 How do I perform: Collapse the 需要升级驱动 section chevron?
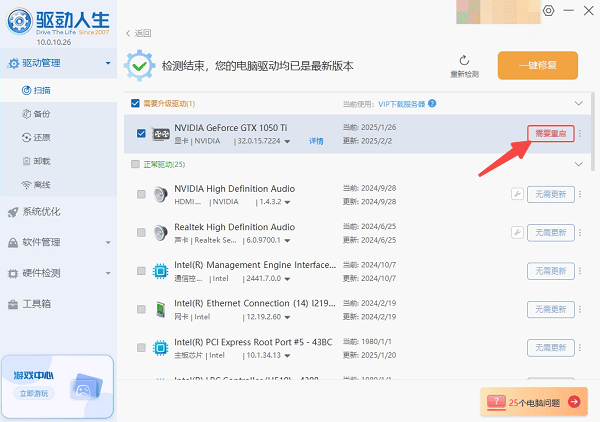577,103
